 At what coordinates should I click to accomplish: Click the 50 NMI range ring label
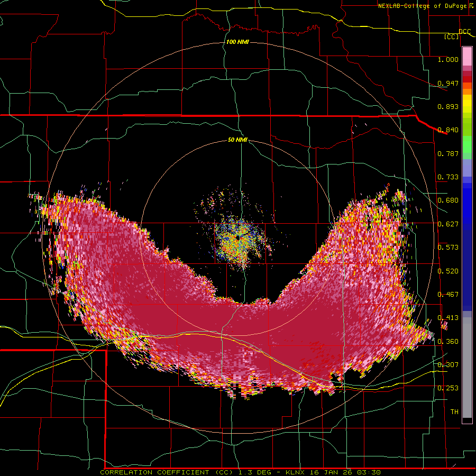(x=237, y=140)
